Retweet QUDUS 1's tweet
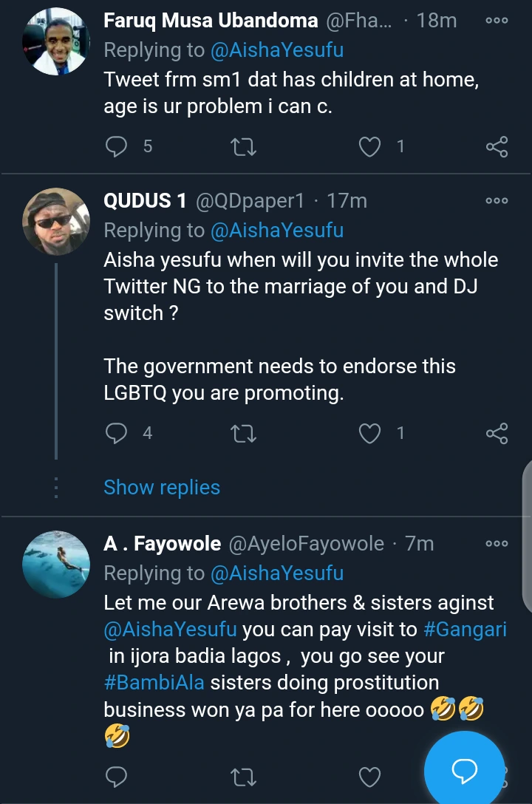Screen dimensions: 532x804 [x=244, y=433]
